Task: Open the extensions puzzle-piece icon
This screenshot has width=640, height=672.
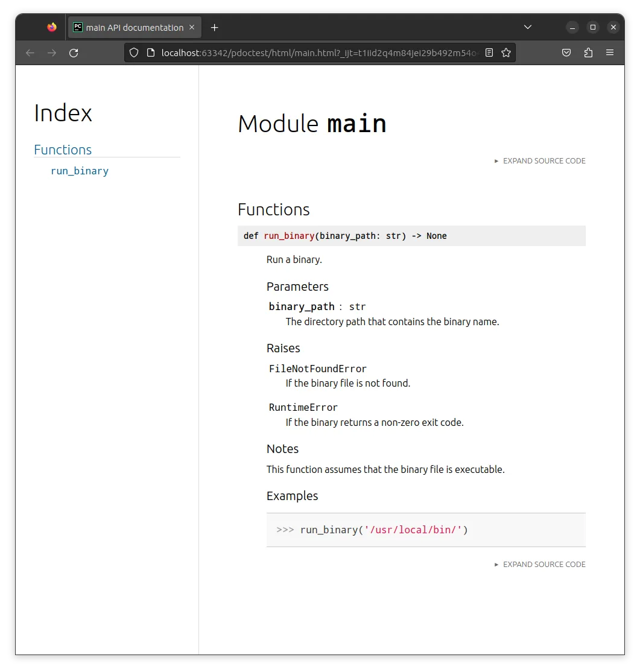Action: 588,53
